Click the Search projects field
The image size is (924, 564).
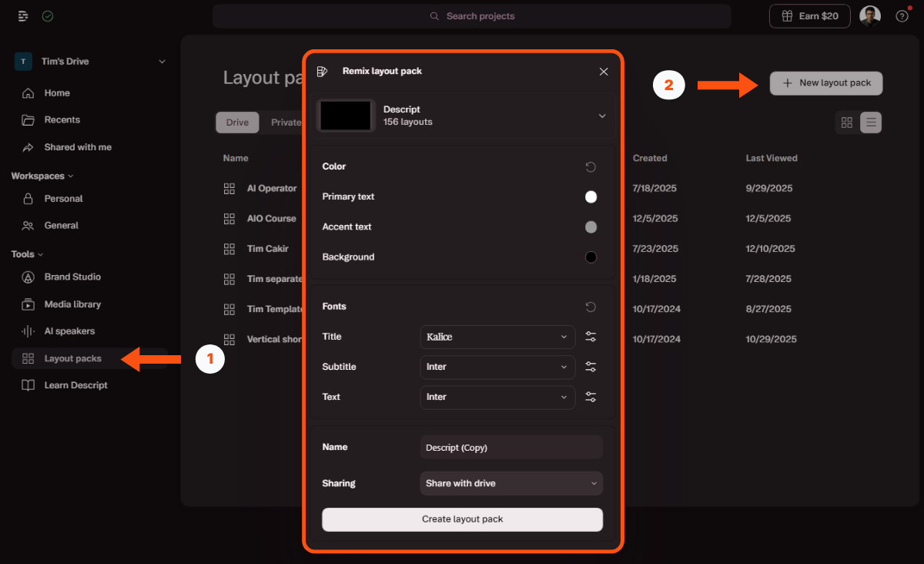click(x=472, y=16)
